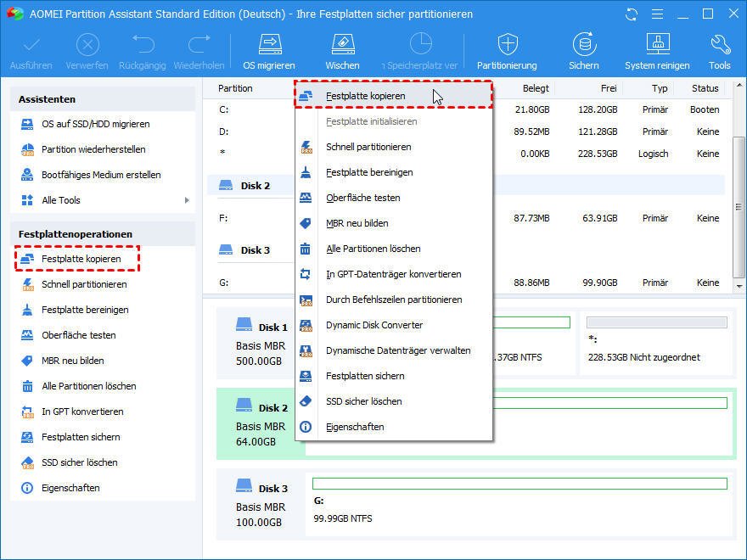Image resolution: width=747 pixels, height=560 pixels.
Task: Choose SSD sicher löschen in context menu
Action: click(394, 401)
